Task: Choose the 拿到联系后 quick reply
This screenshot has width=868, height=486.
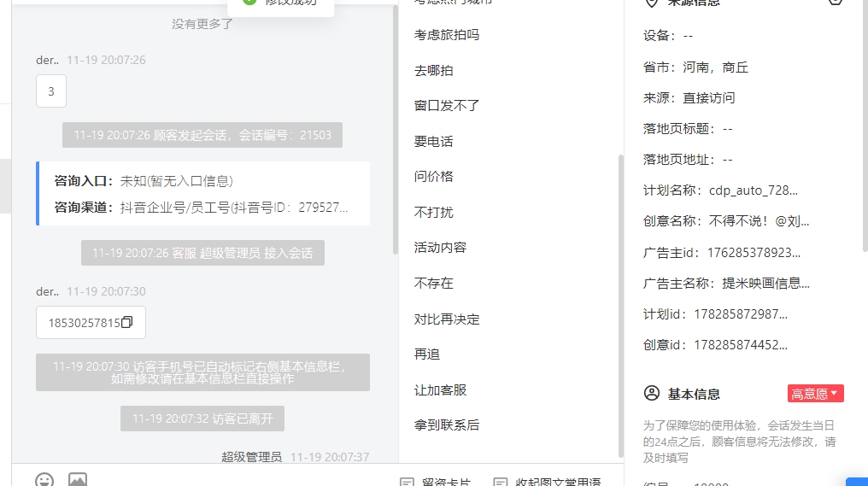Action: tap(447, 425)
